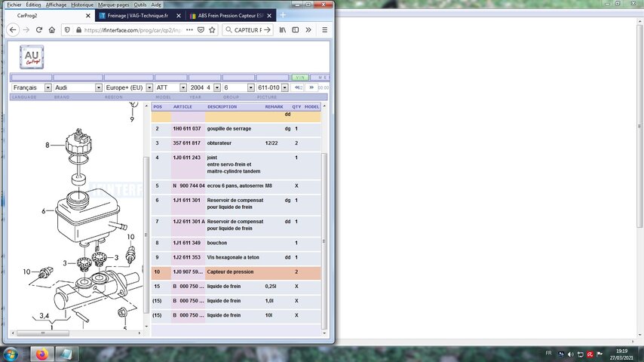This screenshot has width=644, height=362.
Task: Open the Marque-pages menu
Action: [113, 5]
